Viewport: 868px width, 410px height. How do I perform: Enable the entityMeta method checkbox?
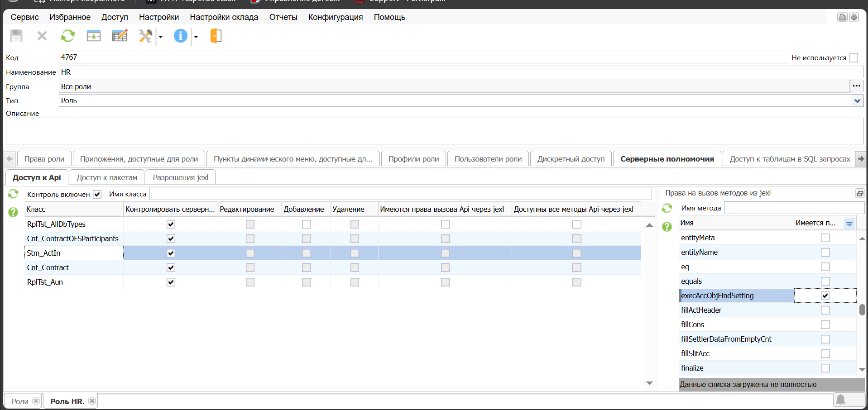tap(825, 238)
